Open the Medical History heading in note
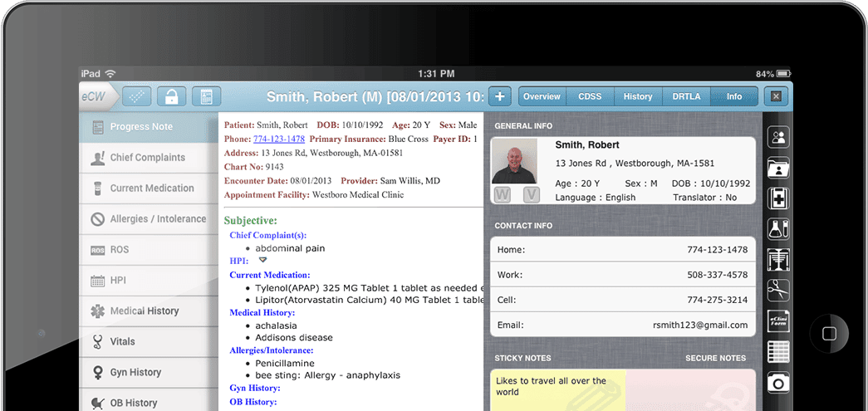This screenshot has height=411, width=868. [262, 312]
